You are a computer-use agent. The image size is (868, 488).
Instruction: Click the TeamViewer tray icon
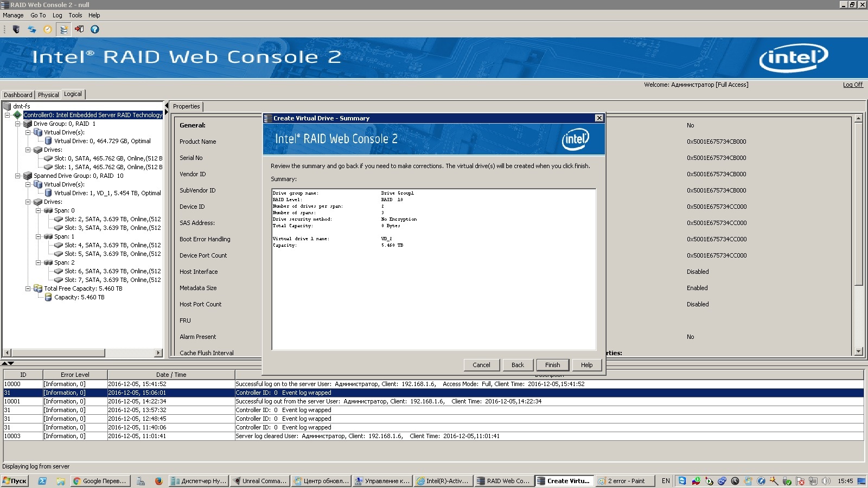coord(682,481)
